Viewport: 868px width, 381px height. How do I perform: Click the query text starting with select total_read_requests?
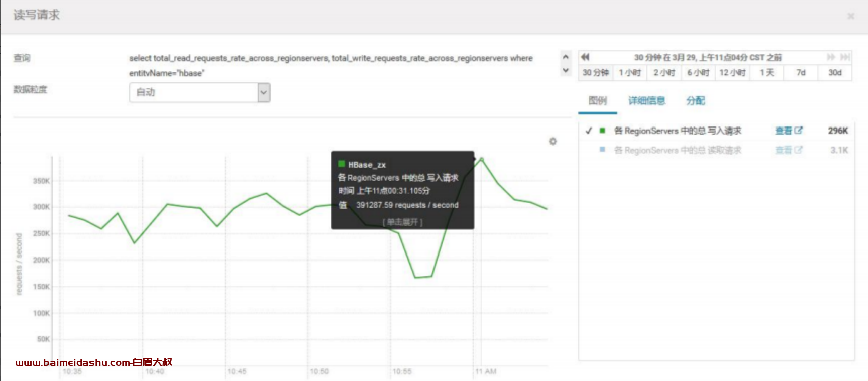click(331, 65)
